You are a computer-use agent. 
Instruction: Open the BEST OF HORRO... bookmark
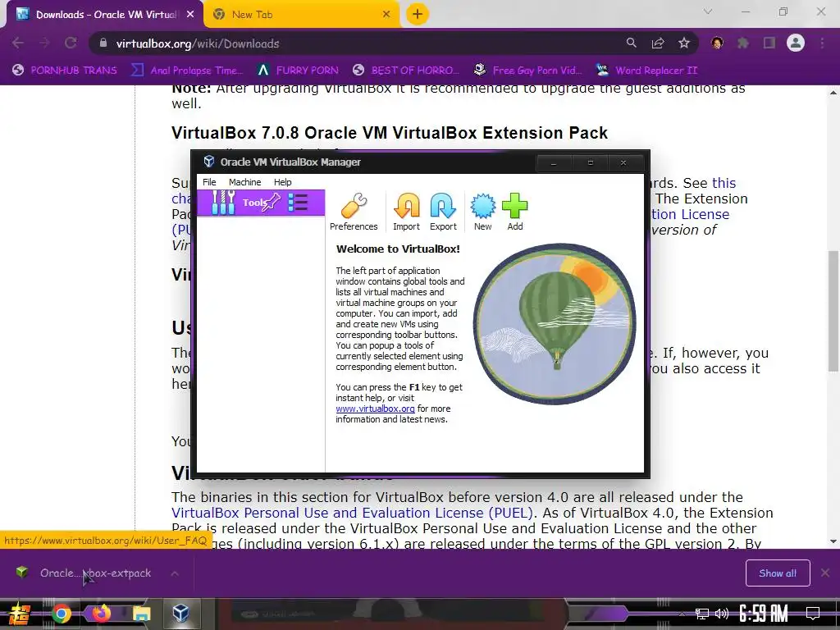pyautogui.click(x=407, y=71)
